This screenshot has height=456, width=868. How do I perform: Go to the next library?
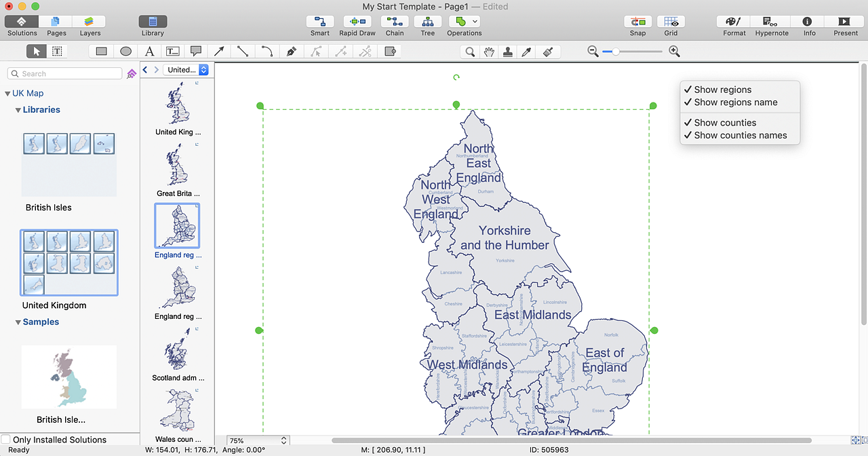157,69
